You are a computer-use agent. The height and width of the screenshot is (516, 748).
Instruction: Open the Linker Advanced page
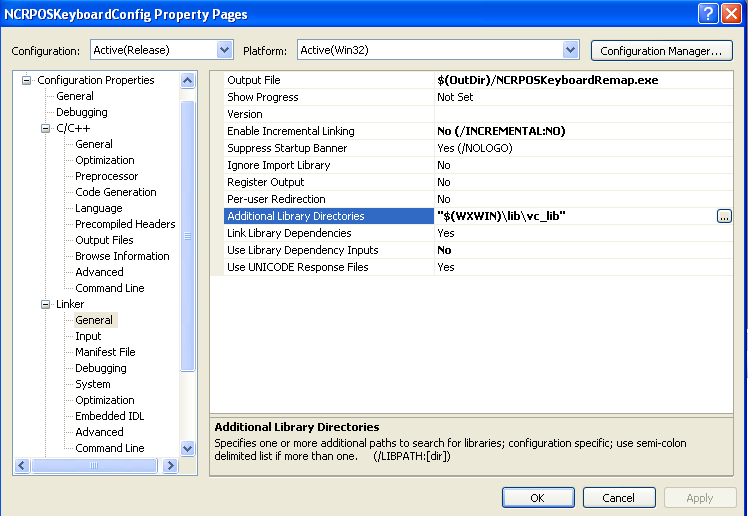[99, 432]
